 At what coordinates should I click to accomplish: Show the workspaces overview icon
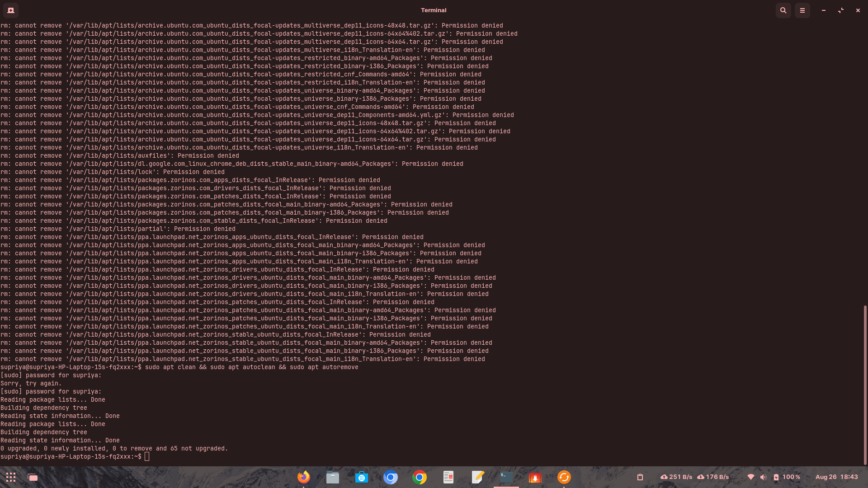[33, 477]
